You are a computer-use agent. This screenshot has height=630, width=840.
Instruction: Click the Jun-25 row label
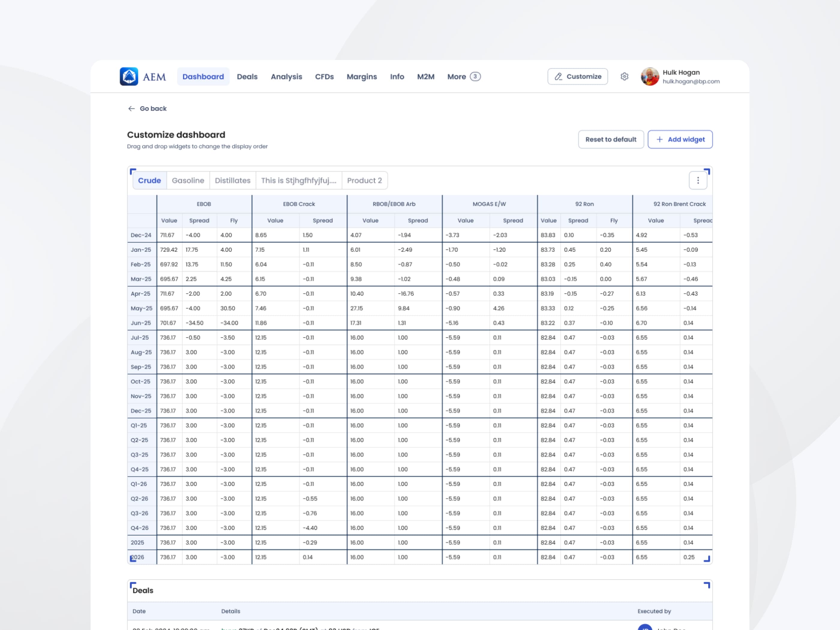[x=141, y=323]
